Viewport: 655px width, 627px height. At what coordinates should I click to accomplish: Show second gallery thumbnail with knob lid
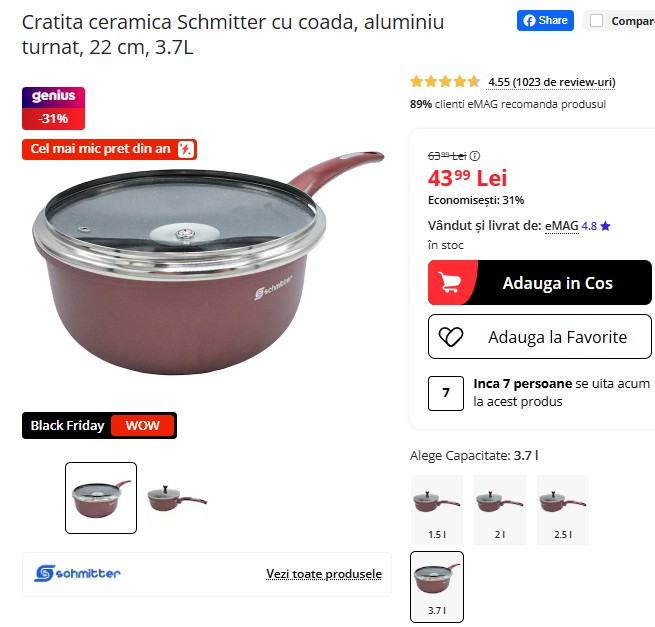click(x=177, y=498)
